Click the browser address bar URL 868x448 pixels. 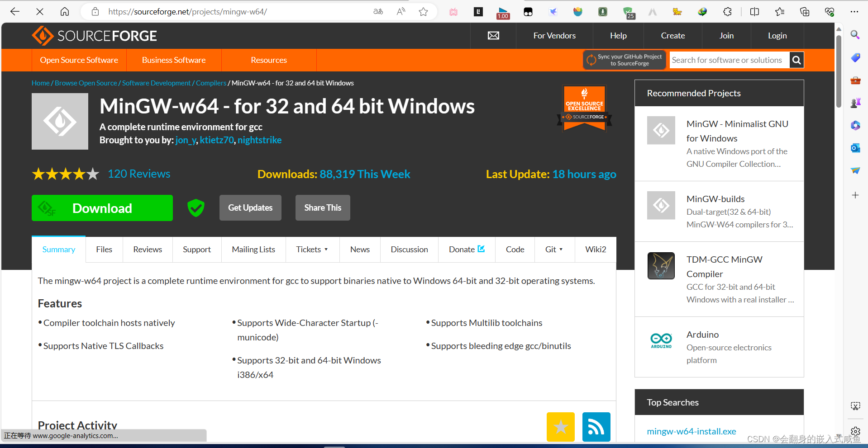coord(187,12)
